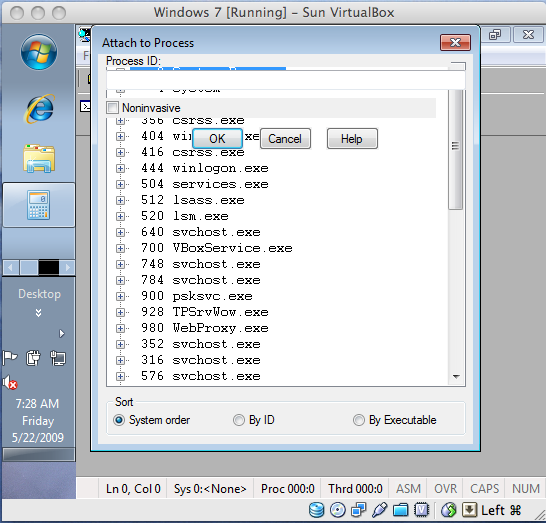Click the Action Center flag tray icon
Screen dimensions: 546x523
click(x=10, y=358)
